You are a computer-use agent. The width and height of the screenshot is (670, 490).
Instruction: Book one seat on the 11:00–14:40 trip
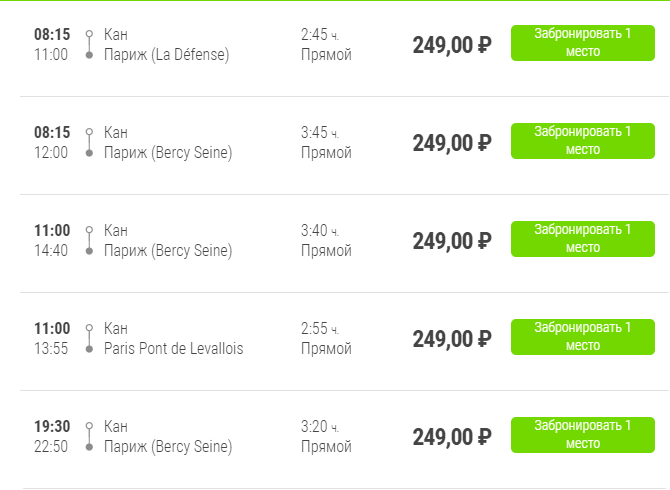click(582, 239)
